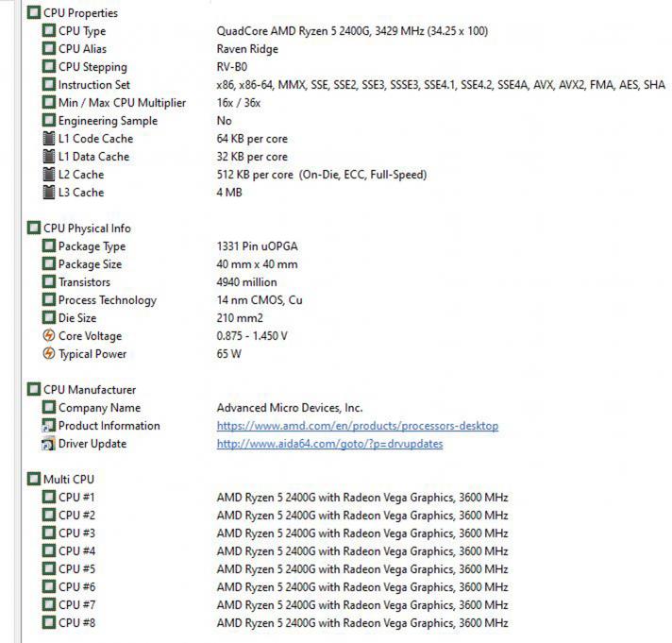The height and width of the screenshot is (643, 672).
Task: Select the CPU #1 Ryzen 3600 MHz value
Action: [x=362, y=498]
